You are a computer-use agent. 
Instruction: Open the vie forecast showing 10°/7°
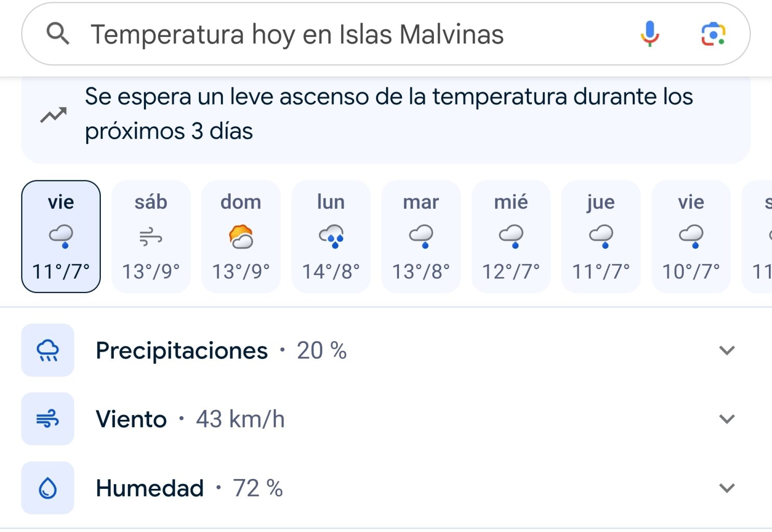pyautogui.click(x=691, y=236)
